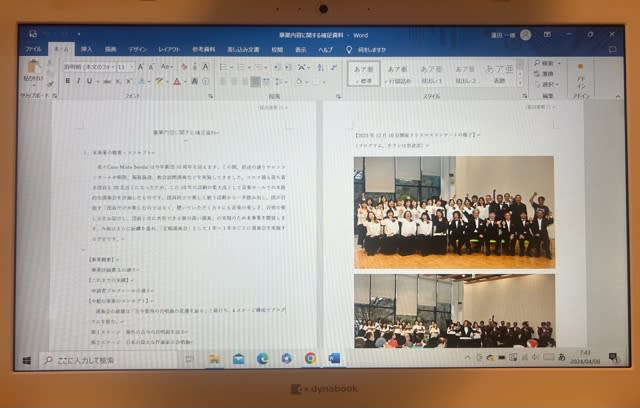This screenshot has height=408, width=640.
Task: Apply the Heading 2 (見出し 2) style
Action: coord(465,74)
